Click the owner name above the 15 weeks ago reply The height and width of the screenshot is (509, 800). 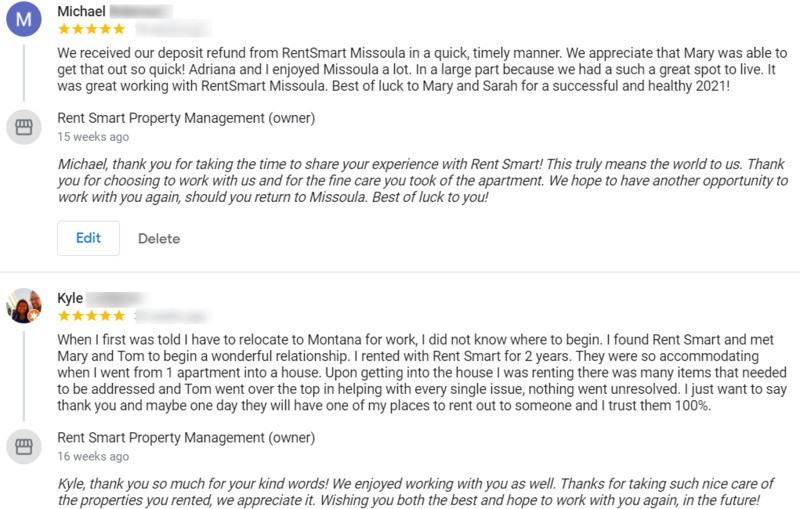(x=186, y=118)
